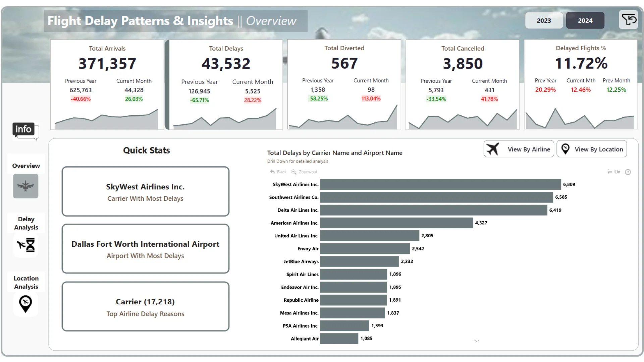Open the Overview airplane page icon

[x=25, y=186]
